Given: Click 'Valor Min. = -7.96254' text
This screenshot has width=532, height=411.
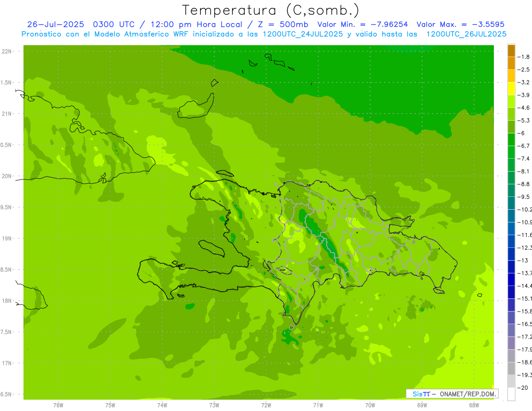Looking at the screenshot, I should click(363, 24).
